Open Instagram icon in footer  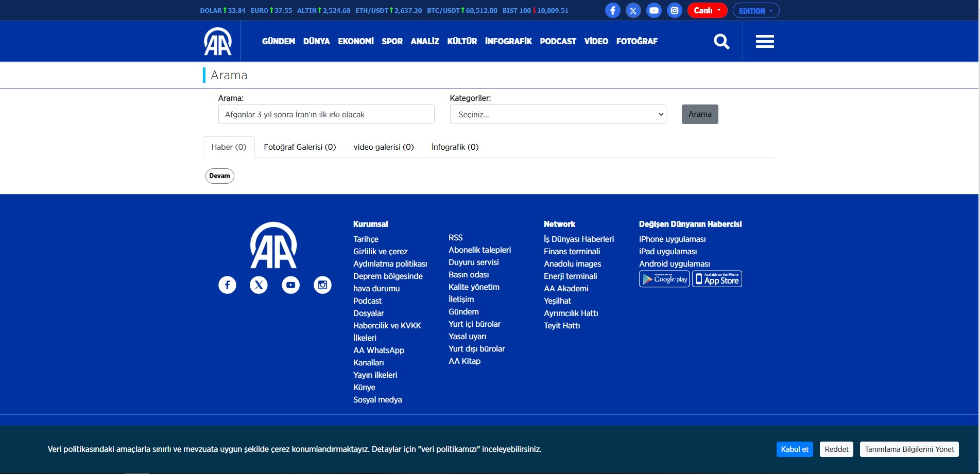(x=322, y=285)
